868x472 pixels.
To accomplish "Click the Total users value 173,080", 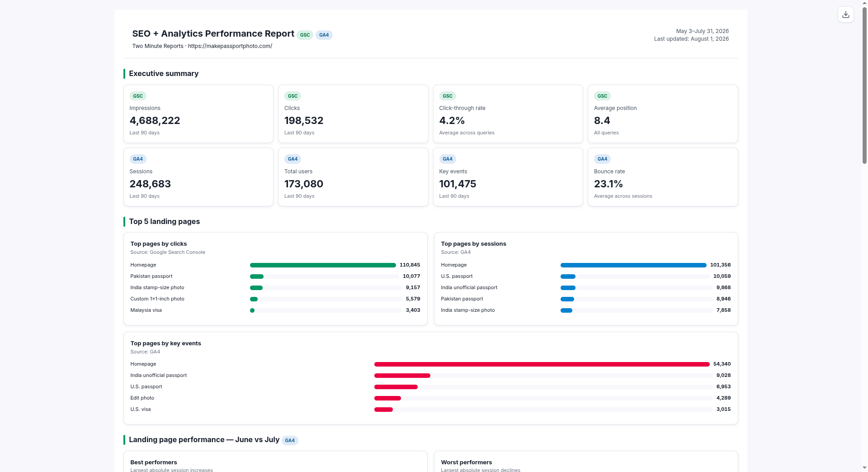I will (304, 184).
